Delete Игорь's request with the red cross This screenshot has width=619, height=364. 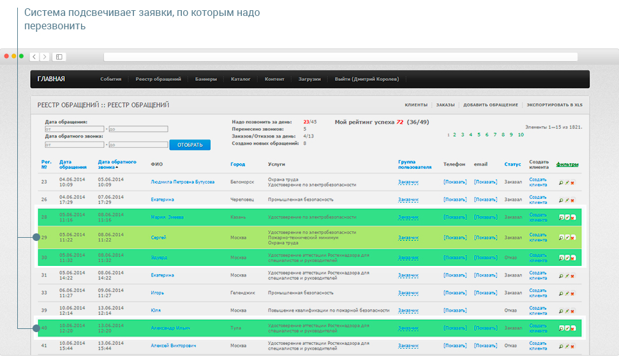coord(572,293)
